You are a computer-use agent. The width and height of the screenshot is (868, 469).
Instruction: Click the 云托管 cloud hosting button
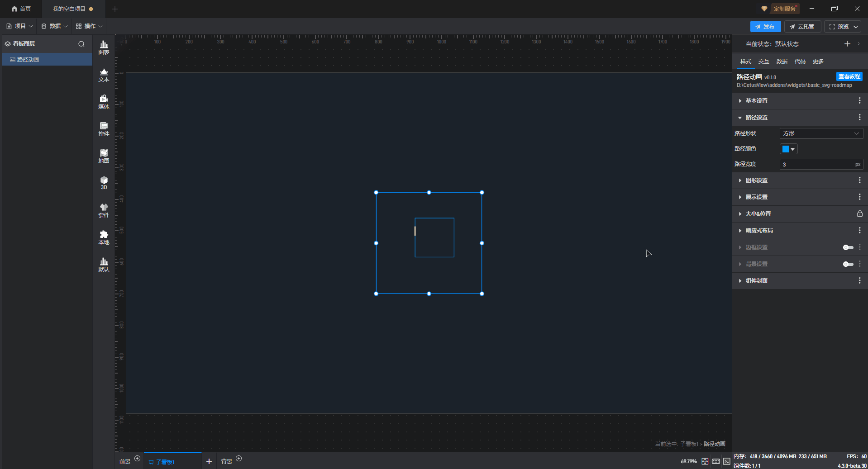pyautogui.click(x=802, y=27)
